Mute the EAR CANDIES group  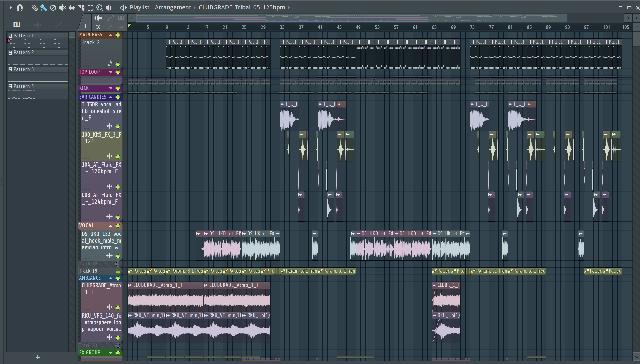click(118, 97)
